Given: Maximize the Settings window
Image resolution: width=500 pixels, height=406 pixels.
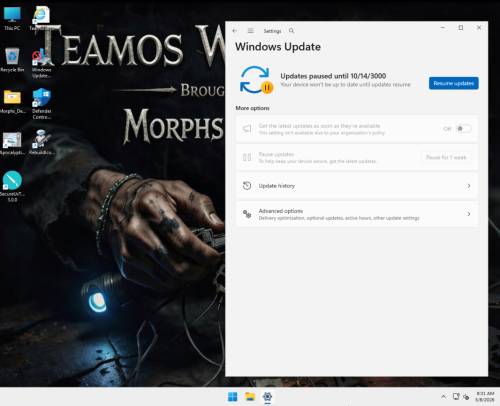Looking at the screenshot, I should pyautogui.click(x=461, y=28).
